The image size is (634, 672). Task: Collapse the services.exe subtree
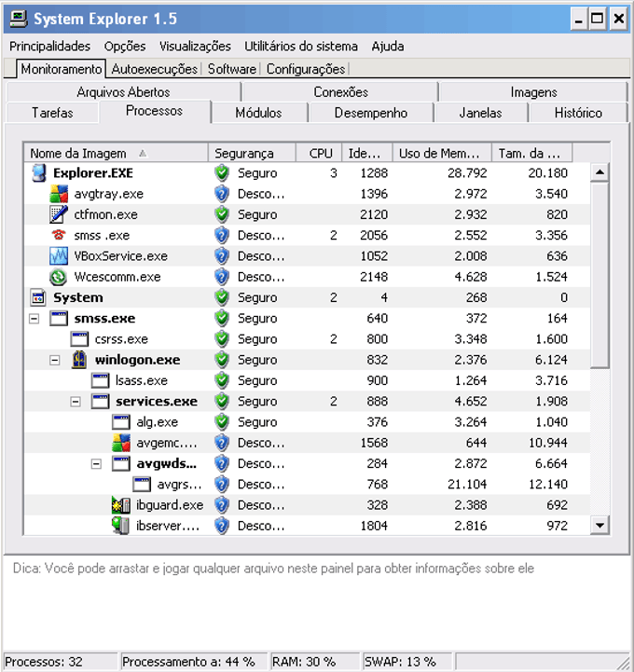pyautogui.click(x=76, y=402)
